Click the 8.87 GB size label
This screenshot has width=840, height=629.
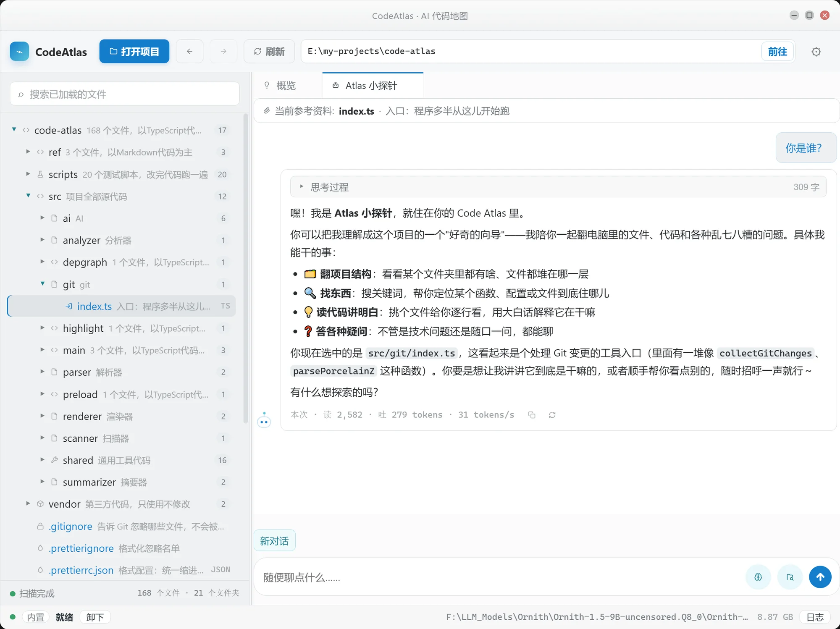775,617
